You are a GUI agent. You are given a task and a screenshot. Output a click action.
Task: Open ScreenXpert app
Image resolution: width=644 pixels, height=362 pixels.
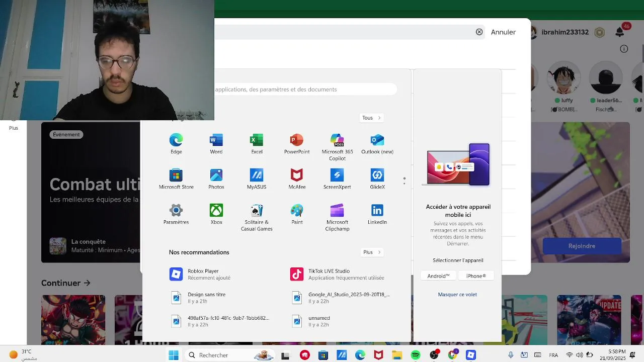tap(337, 179)
